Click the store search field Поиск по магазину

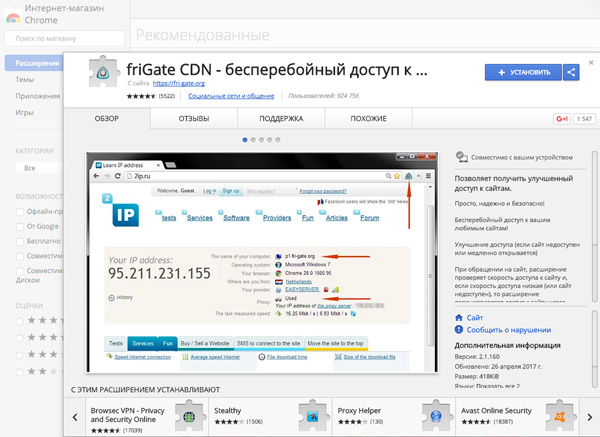[x=64, y=38]
